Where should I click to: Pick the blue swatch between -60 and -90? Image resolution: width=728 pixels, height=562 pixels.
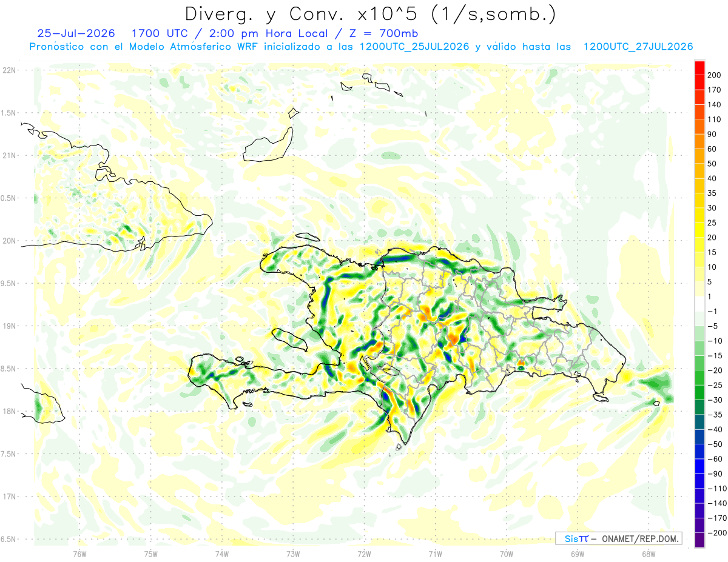pos(699,466)
